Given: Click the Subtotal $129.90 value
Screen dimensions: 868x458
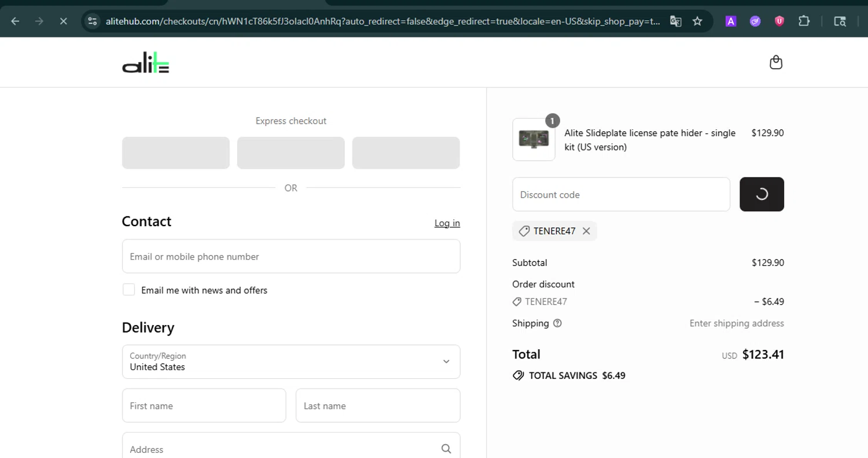Looking at the screenshot, I should click(x=768, y=263).
